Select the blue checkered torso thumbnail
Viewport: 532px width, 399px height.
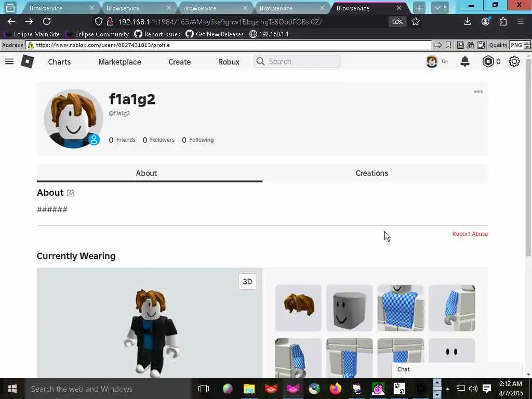pyautogui.click(x=401, y=308)
